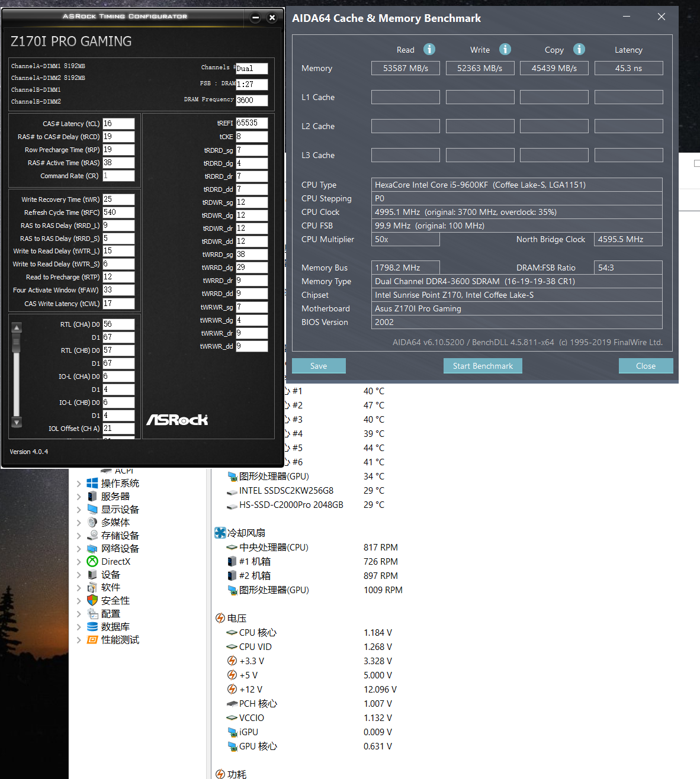Screen dimensions: 700x779
Task: Click the DirectX icon in the sidebar
Action: (x=92, y=561)
